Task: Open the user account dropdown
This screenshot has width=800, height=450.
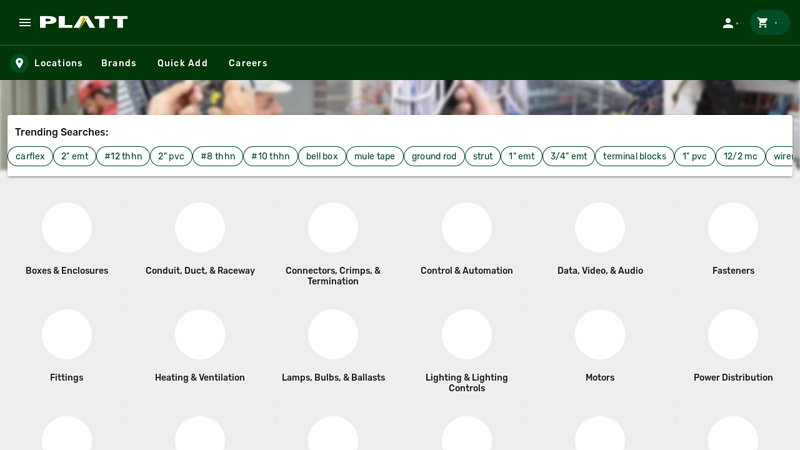Action: pyautogui.click(x=729, y=22)
